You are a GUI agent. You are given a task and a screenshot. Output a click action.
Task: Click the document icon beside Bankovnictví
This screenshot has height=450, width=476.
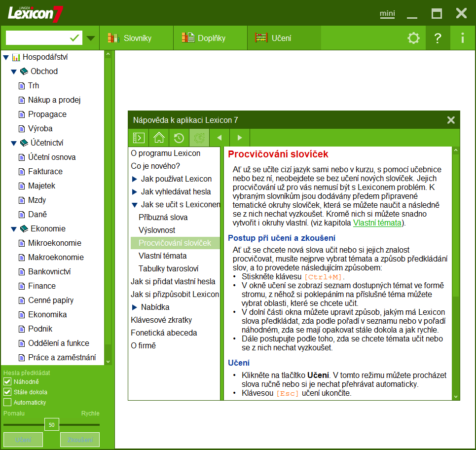tap(22, 272)
